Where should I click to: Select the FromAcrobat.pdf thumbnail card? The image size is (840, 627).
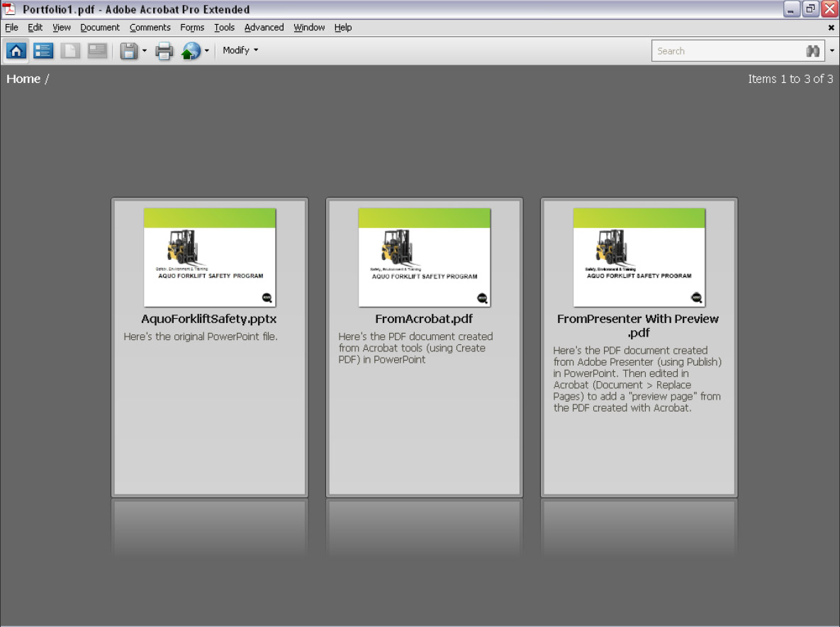tap(424, 257)
